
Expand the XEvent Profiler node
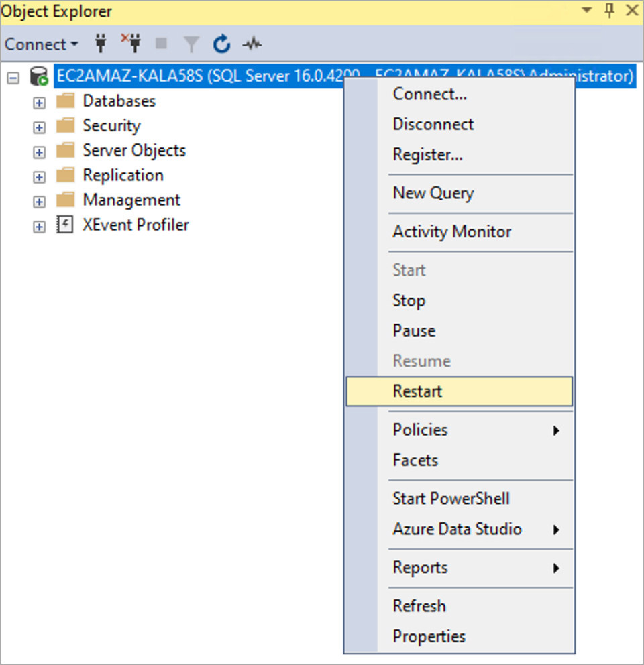coord(39,227)
